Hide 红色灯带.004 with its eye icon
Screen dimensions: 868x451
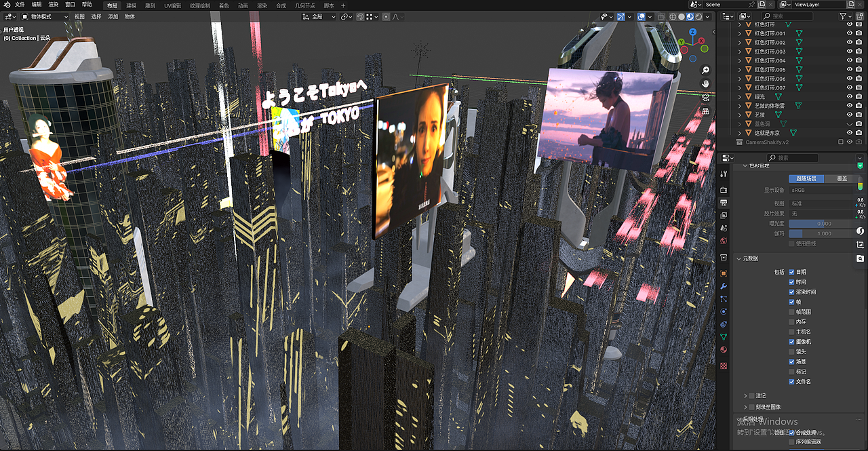click(x=850, y=60)
